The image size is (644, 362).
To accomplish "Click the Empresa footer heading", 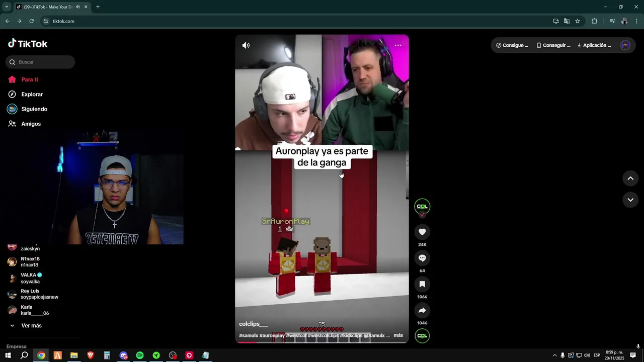I will tap(17, 346).
